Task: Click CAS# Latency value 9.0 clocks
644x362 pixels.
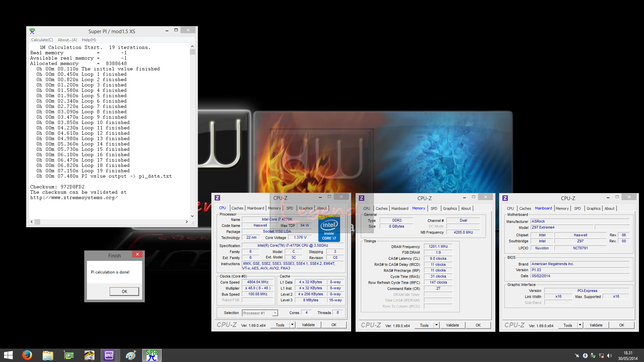Action: click(438, 258)
